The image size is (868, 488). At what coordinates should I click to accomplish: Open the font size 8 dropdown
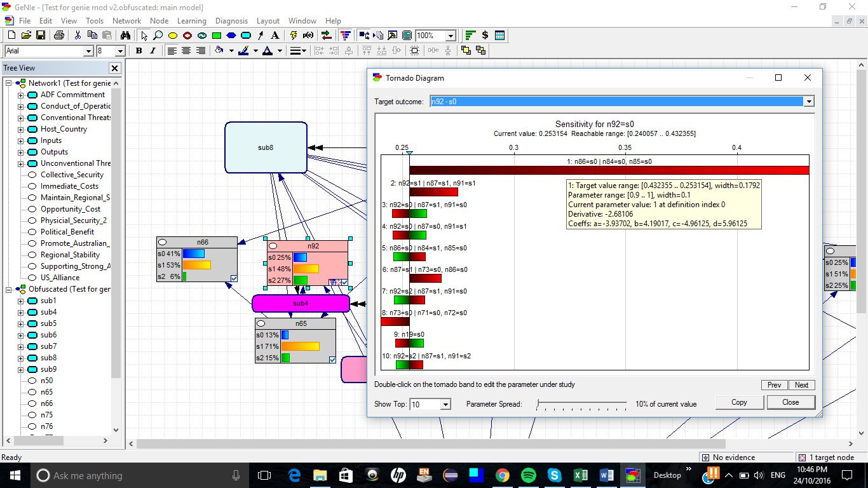pyautogui.click(x=120, y=51)
